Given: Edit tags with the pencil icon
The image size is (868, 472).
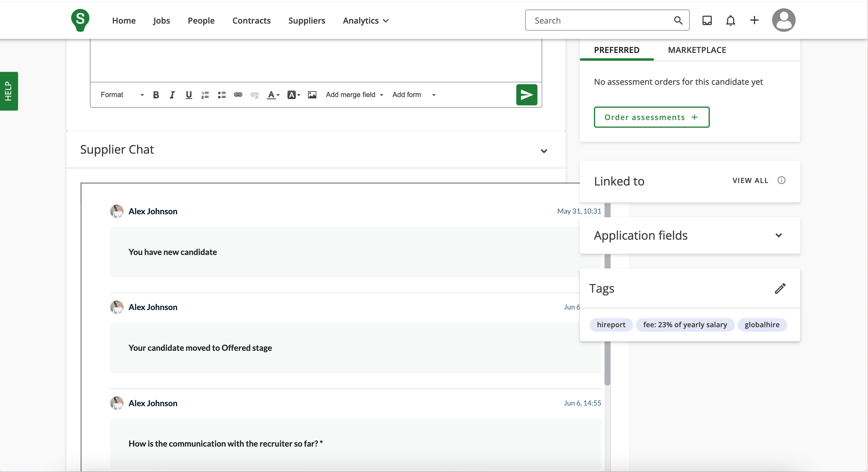Looking at the screenshot, I should (780, 289).
